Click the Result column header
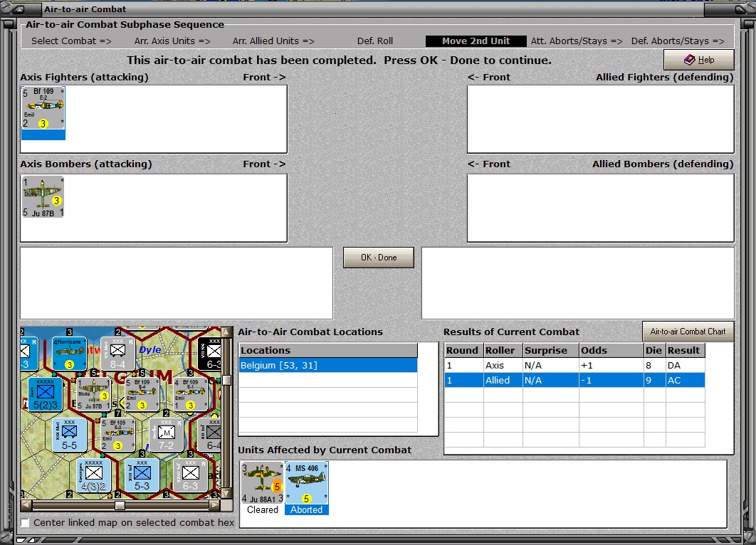 point(685,350)
